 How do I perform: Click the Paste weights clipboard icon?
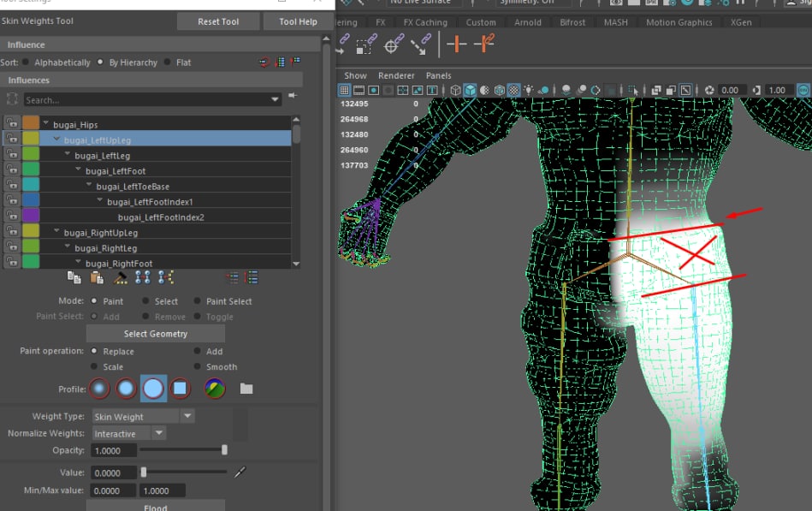pyautogui.click(x=97, y=278)
